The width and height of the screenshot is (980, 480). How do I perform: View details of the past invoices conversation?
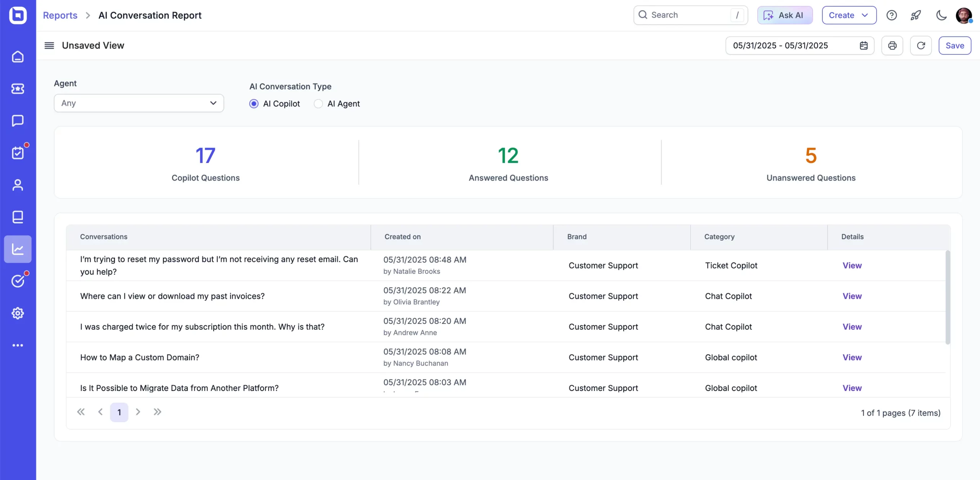[x=852, y=296]
